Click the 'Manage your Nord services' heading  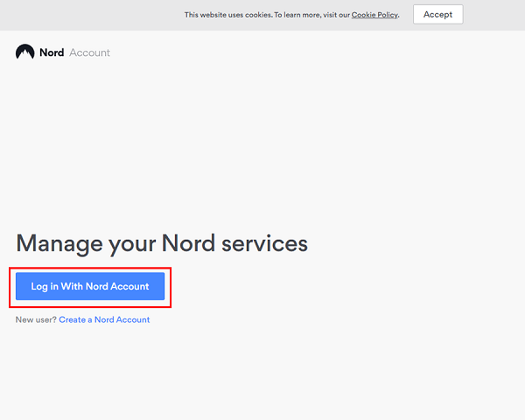[x=162, y=244]
